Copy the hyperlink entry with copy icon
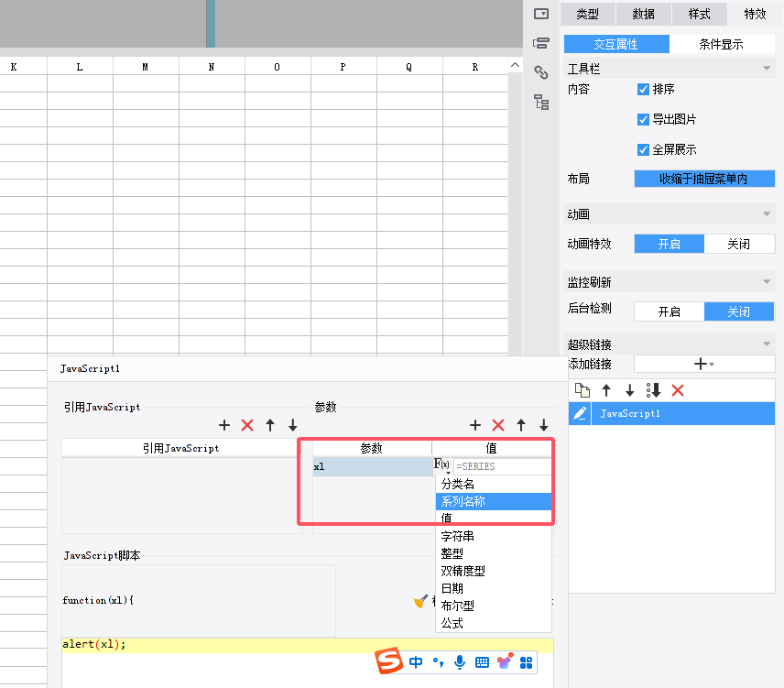Viewport: 784px width, 688px height. 582,390
